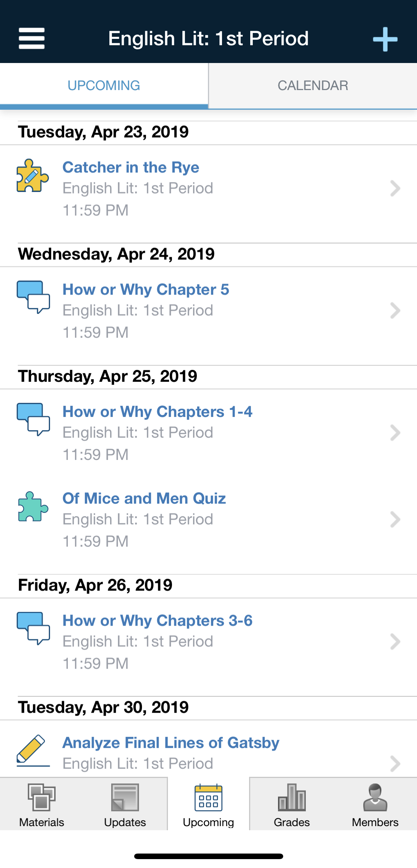Screen dimensions: 417x868
Task: Select the Upcoming tab at top
Action: (x=104, y=86)
